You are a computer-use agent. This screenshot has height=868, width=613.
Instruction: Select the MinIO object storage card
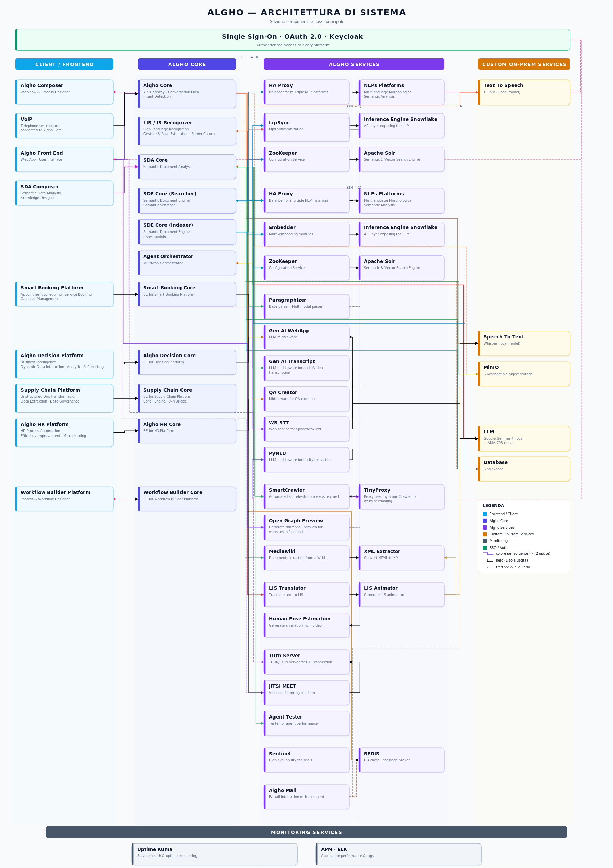click(x=524, y=374)
